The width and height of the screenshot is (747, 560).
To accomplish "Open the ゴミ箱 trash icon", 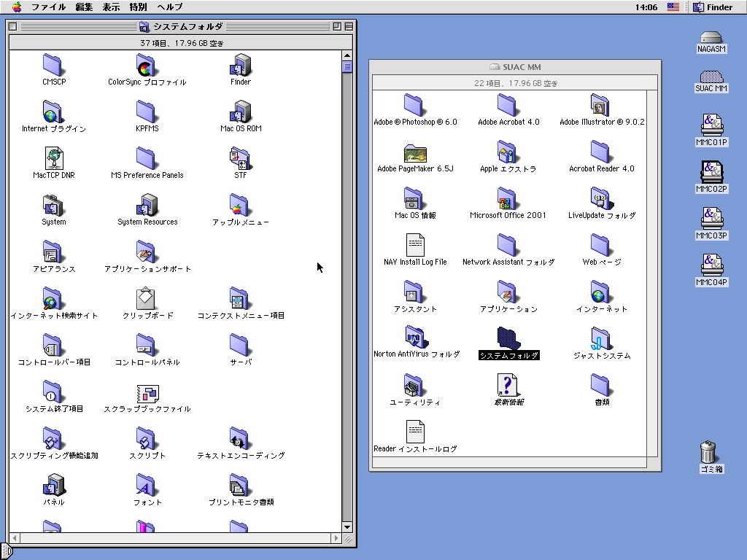I will point(708,451).
